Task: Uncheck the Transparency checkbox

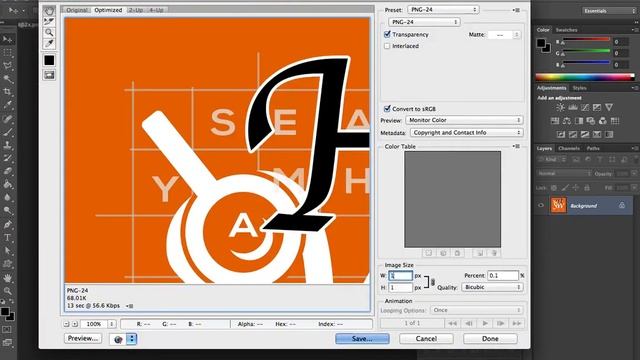Action: (387, 34)
